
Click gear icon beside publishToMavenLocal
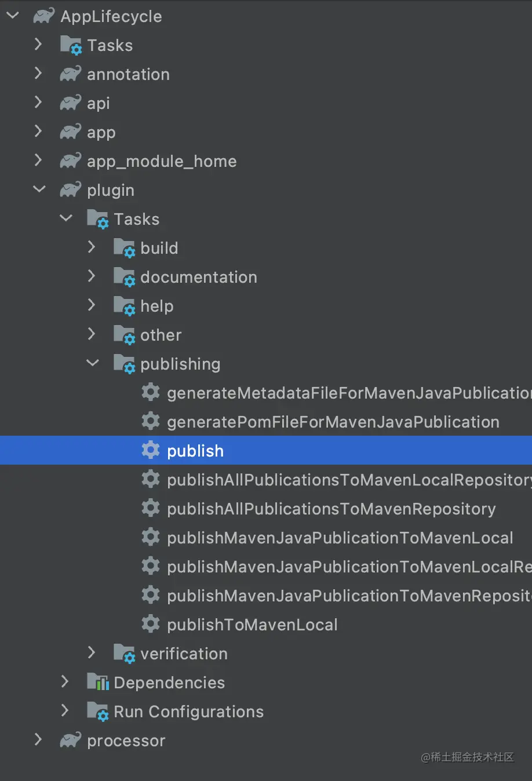[151, 624]
